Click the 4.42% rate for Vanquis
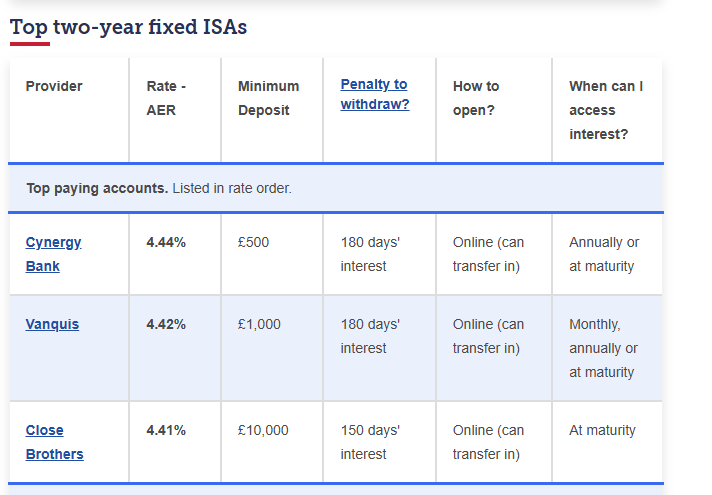This screenshot has height=495, width=712. tap(166, 324)
